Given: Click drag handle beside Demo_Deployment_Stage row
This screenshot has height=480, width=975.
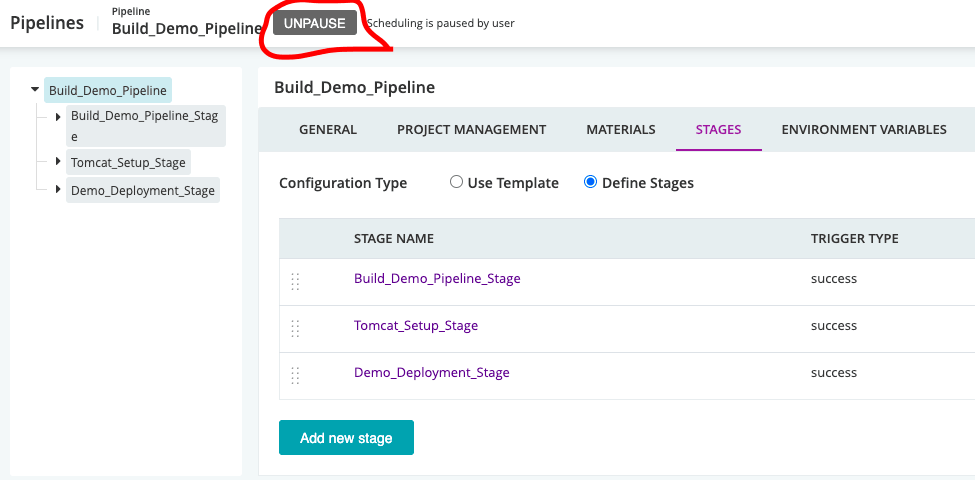Looking at the screenshot, I should click(295, 375).
